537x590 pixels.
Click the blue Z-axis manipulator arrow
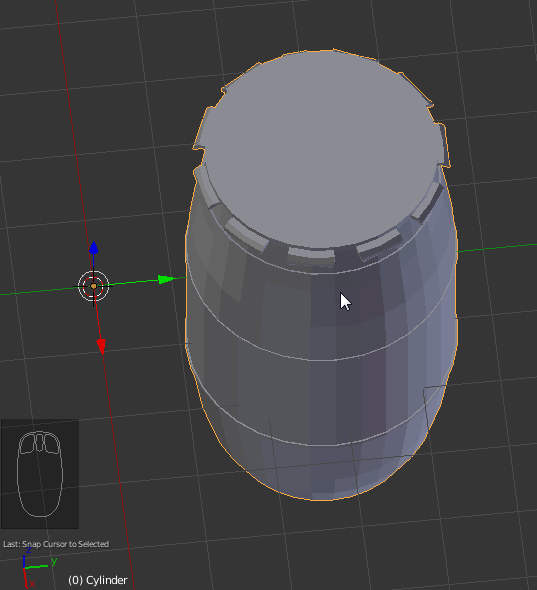pyautogui.click(x=93, y=248)
